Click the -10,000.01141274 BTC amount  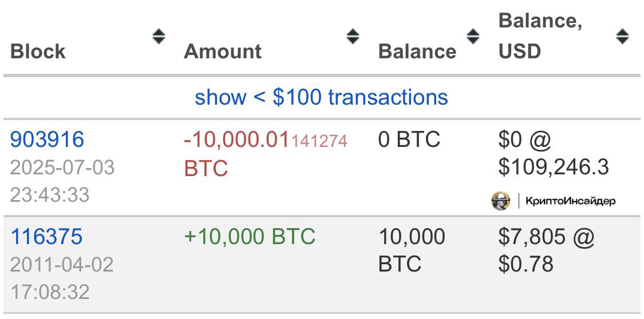point(266,154)
